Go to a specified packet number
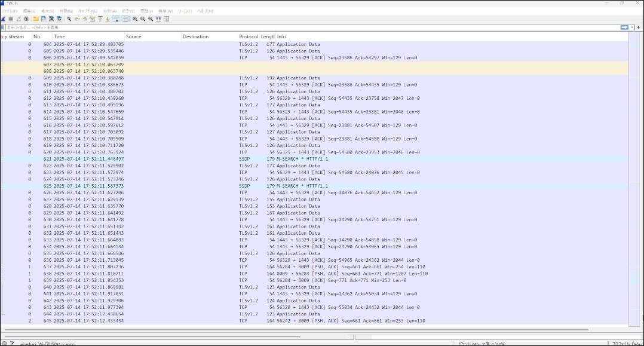 click(x=93, y=19)
